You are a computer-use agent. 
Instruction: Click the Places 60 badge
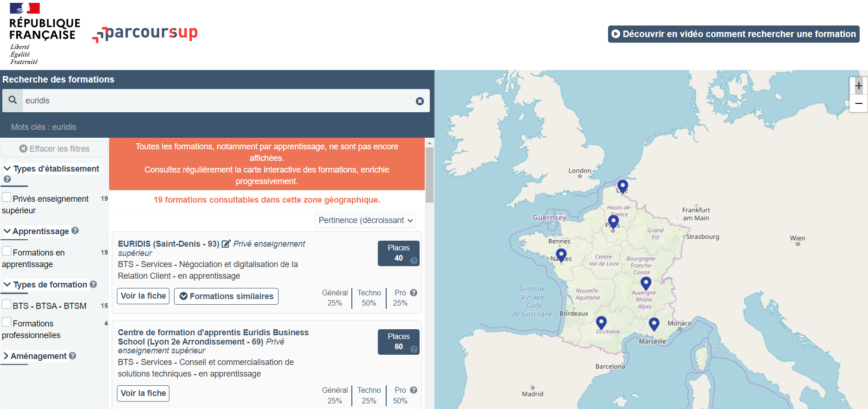coord(398,342)
